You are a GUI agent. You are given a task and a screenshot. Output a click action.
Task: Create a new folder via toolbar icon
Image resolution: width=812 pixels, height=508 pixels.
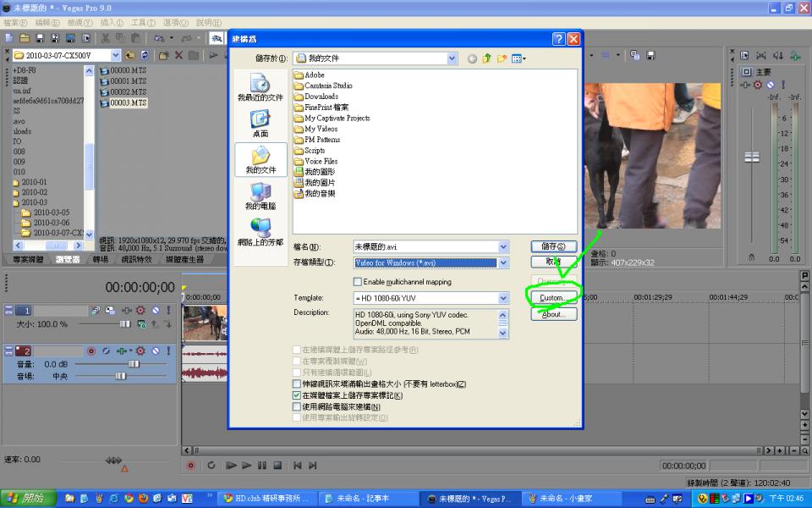(502, 58)
